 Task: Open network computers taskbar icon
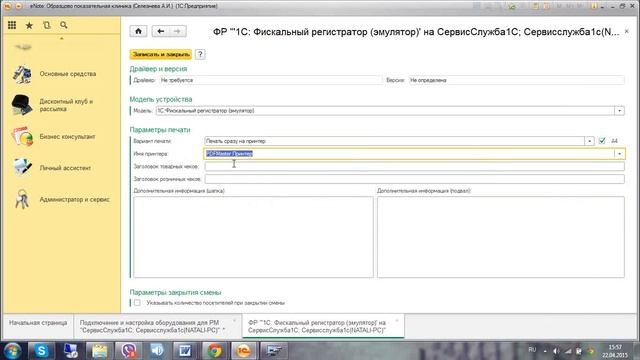[x=70, y=351]
